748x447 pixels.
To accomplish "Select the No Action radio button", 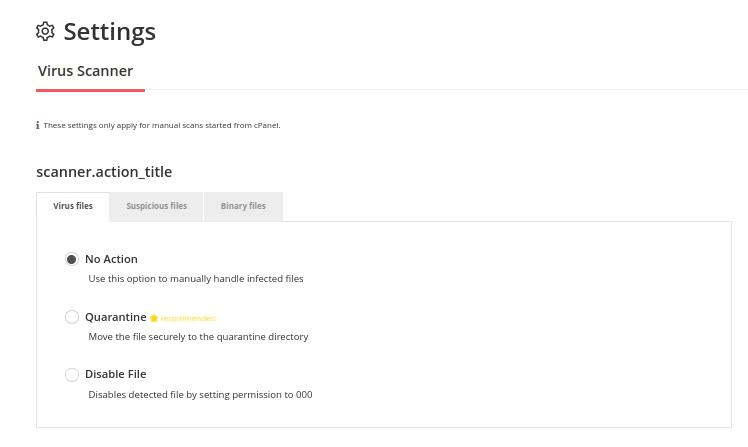I will point(72,260).
